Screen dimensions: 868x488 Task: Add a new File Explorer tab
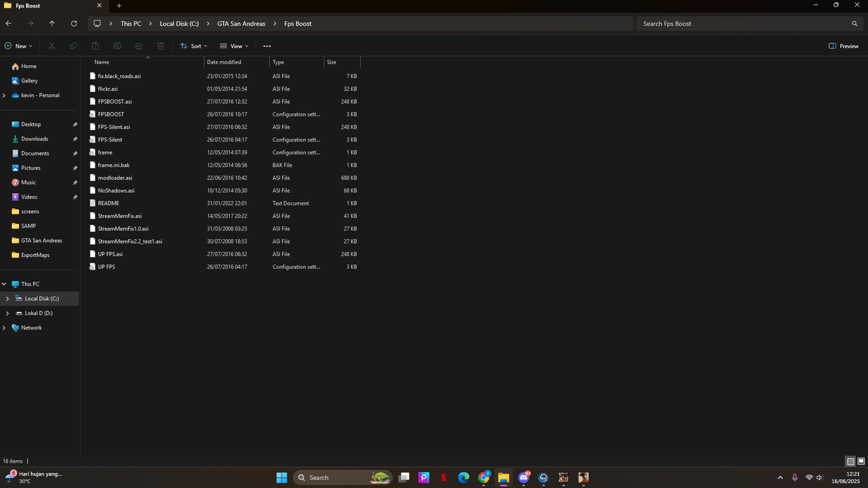tap(119, 5)
